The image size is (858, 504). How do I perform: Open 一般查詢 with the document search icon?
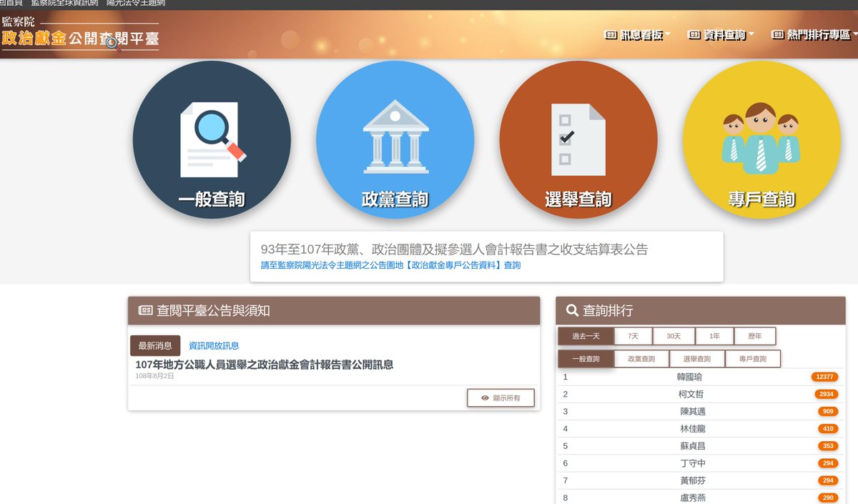point(212,139)
